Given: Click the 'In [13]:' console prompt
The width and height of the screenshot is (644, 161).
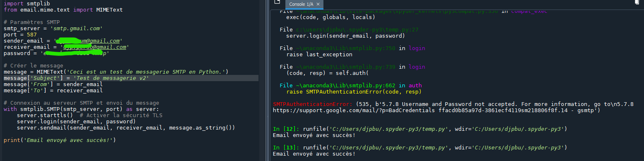Looking at the screenshot, I should (x=286, y=148).
